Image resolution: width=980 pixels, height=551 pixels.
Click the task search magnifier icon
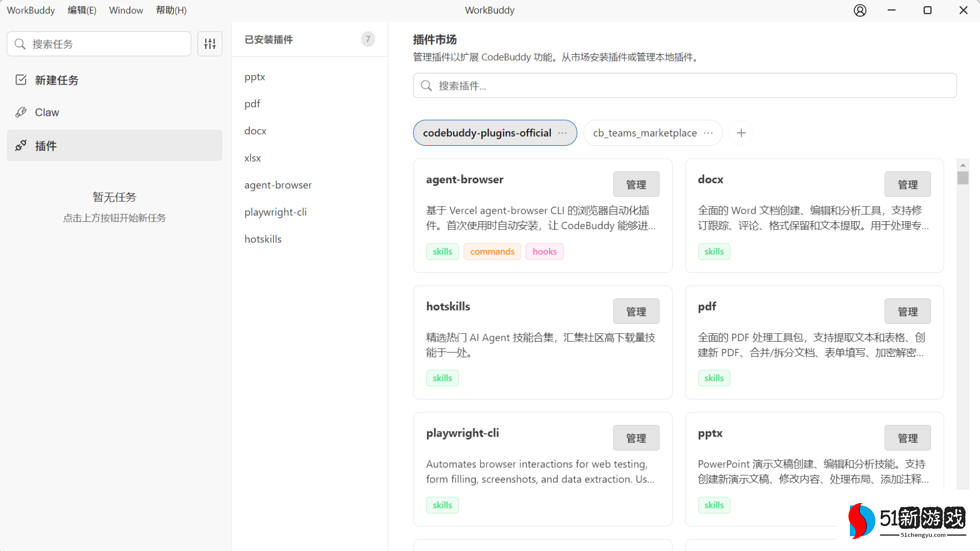(x=20, y=44)
